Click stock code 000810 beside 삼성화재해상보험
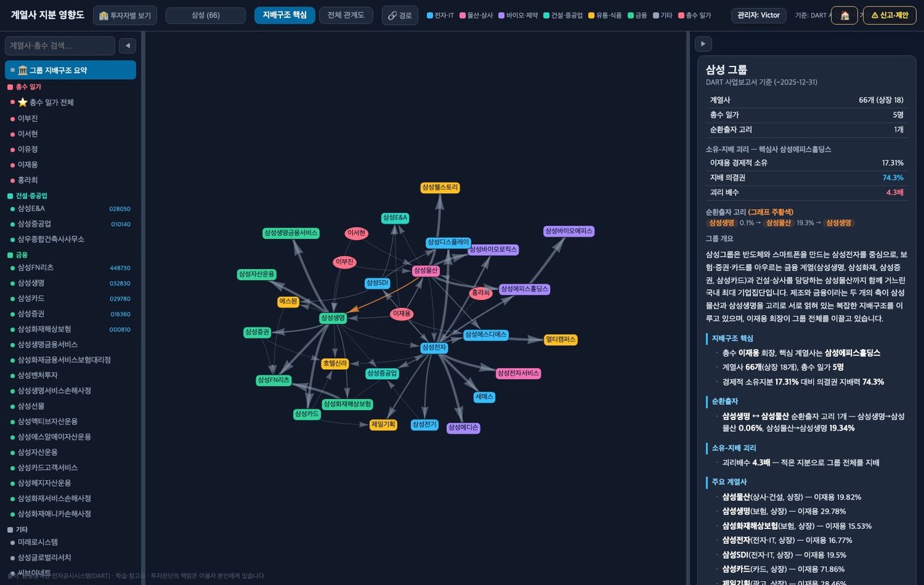The height and width of the screenshot is (585, 924). (x=119, y=330)
